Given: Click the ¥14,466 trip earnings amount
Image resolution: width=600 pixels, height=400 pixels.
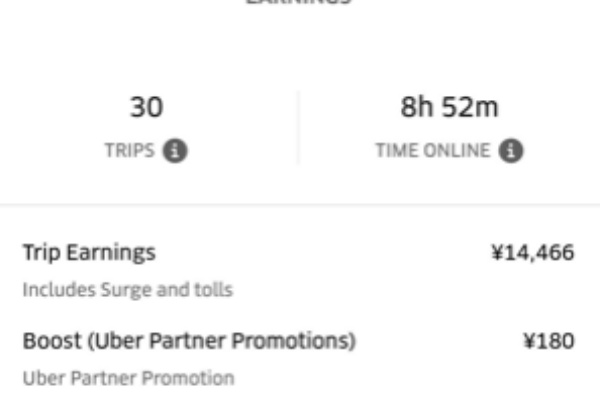Looking at the screenshot, I should coord(533,253).
